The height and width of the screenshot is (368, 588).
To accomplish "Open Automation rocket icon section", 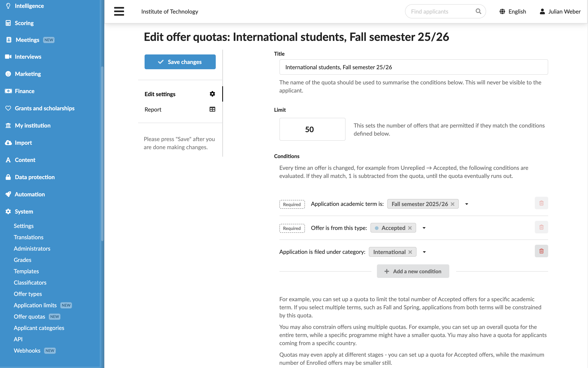I will pos(8,194).
